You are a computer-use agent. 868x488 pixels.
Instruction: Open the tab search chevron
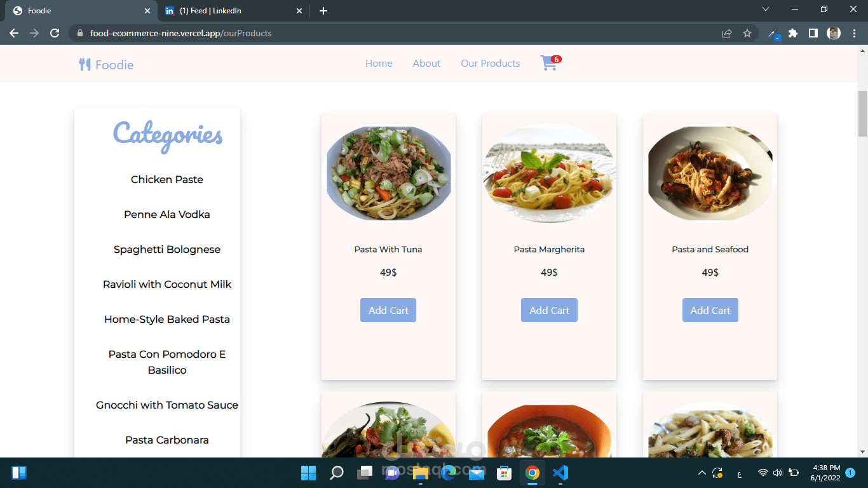766,10
